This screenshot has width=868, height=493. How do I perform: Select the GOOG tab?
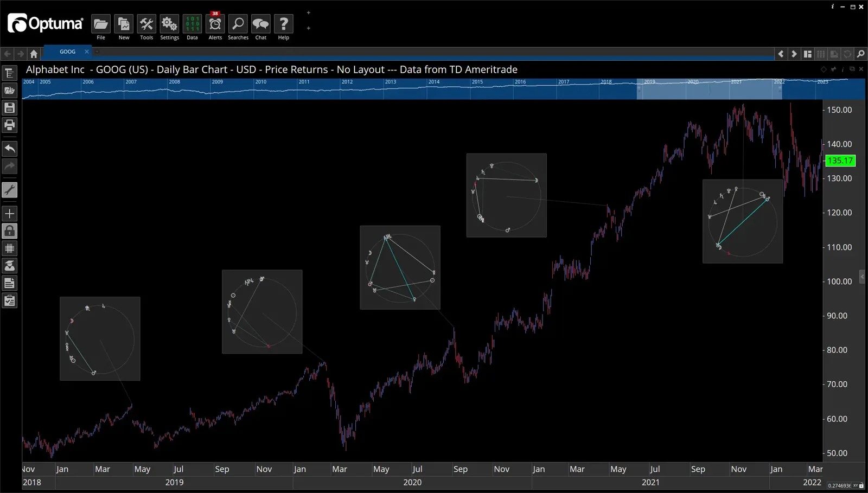coord(67,52)
